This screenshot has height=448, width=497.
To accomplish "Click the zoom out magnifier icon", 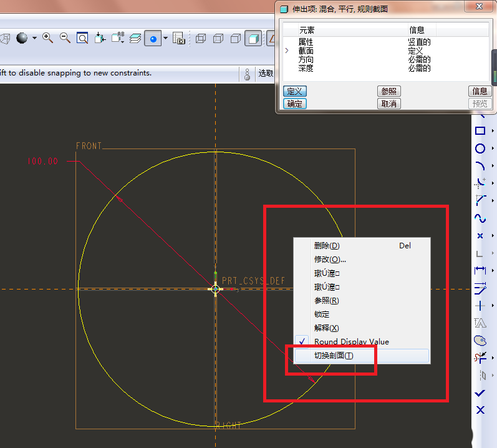I will click(65, 39).
